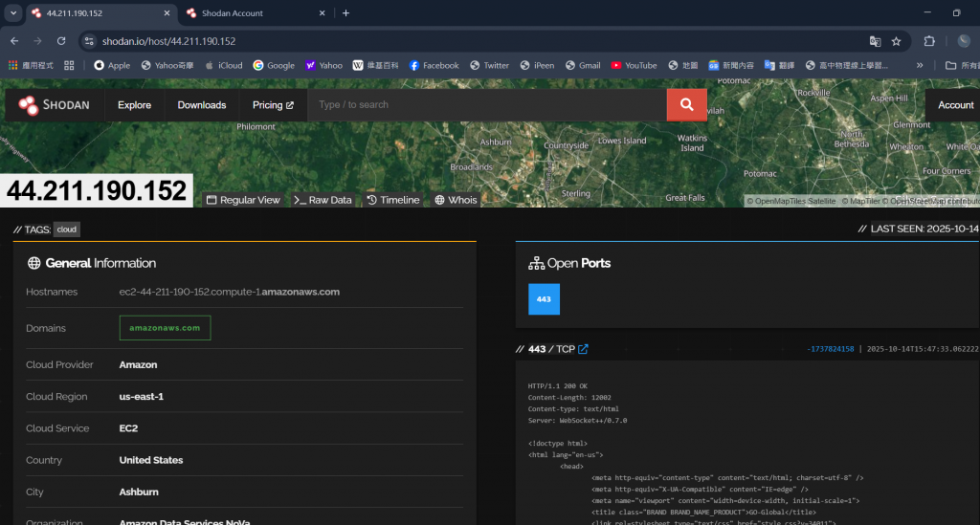Click the amazonaws.com domain button
The image size is (980, 525).
point(165,328)
